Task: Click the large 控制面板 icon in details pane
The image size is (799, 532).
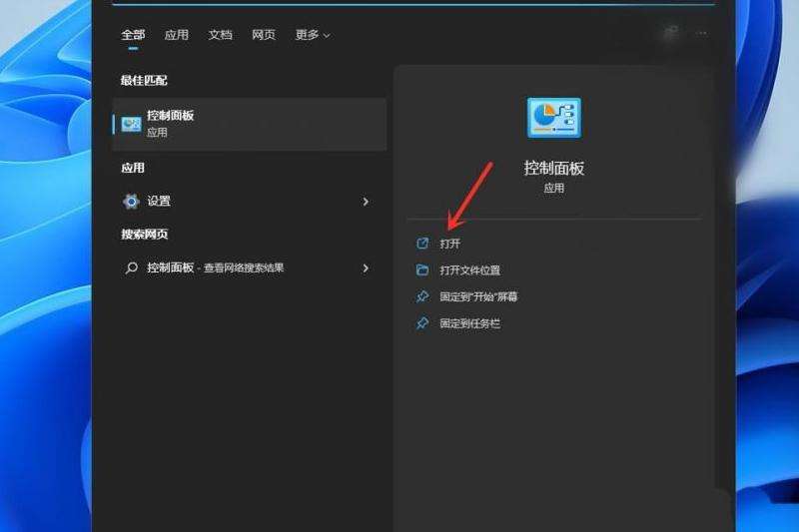Action: [x=554, y=118]
